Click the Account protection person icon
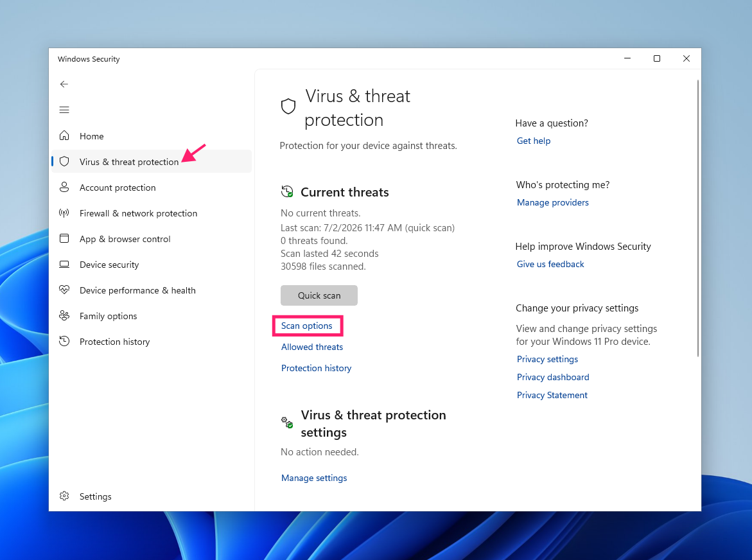 pos(64,188)
